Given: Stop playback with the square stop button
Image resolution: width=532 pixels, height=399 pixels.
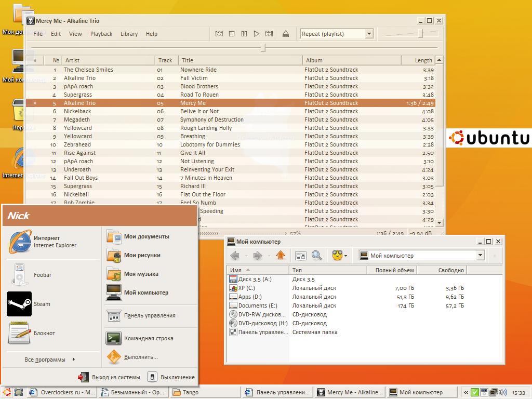Looking at the screenshot, I should 232,34.
